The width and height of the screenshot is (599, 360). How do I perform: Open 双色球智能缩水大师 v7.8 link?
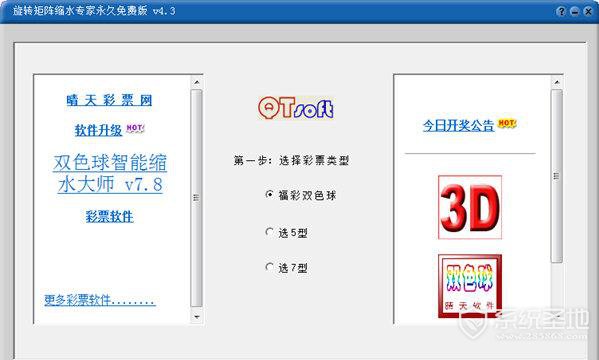click(110, 174)
